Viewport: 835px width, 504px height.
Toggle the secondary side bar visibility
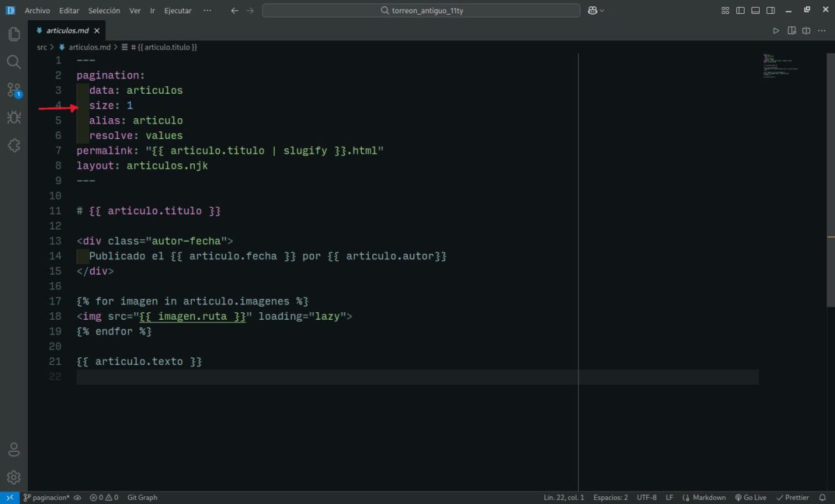(771, 10)
